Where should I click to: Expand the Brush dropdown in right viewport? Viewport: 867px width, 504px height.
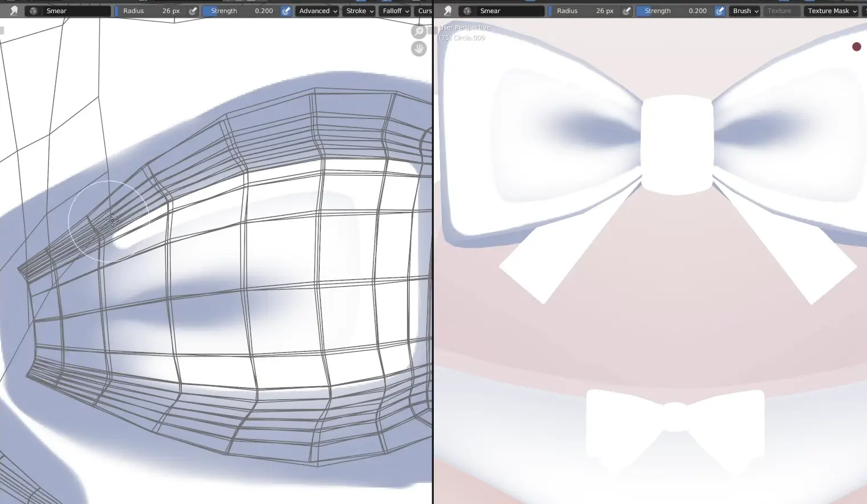pyautogui.click(x=745, y=11)
